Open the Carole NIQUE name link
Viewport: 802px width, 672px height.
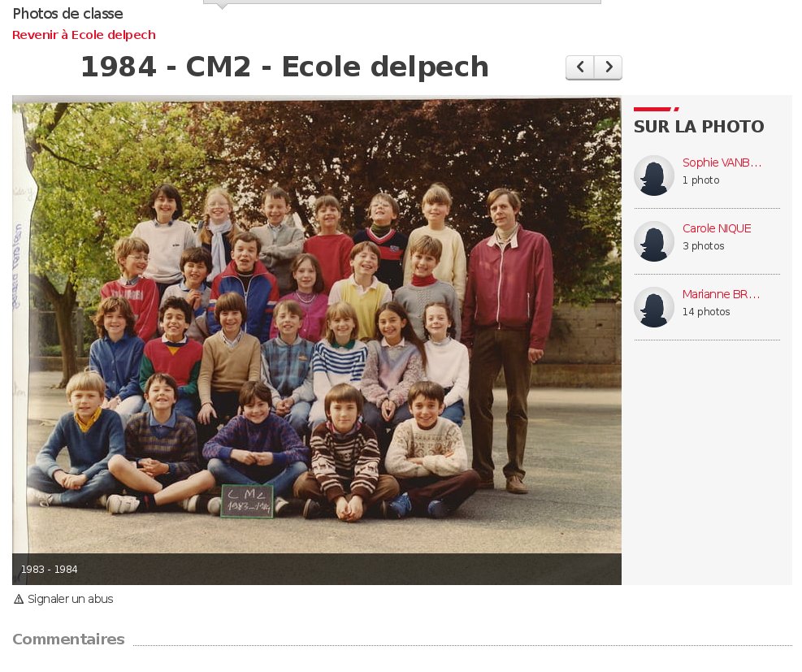[x=717, y=228]
